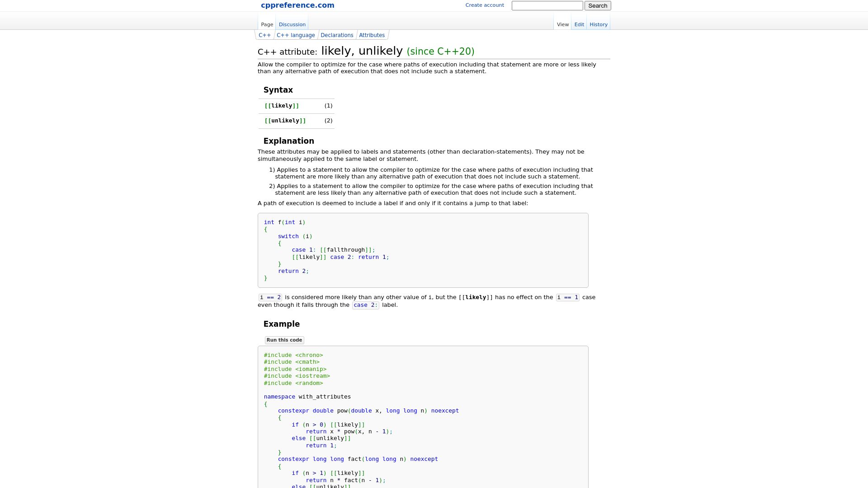
Task: Open the C++ language breadcrumb
Action: (x=296, y=35)
